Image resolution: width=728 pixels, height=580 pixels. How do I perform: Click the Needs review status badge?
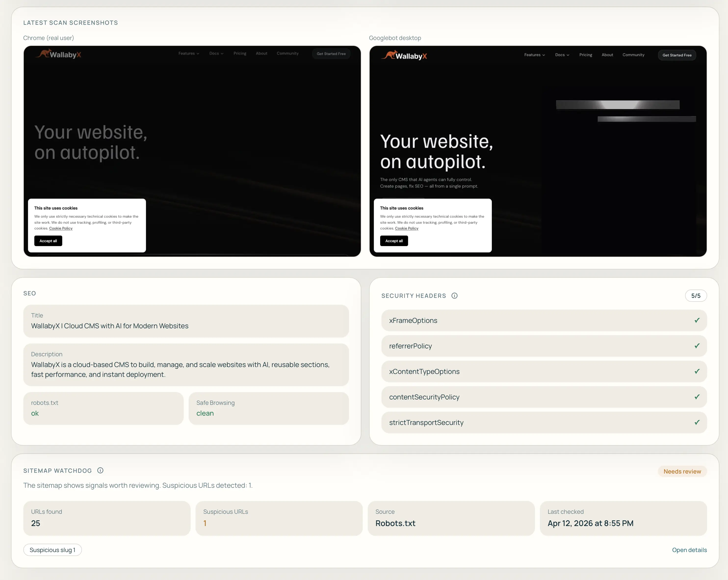click(x=682, y=471)
